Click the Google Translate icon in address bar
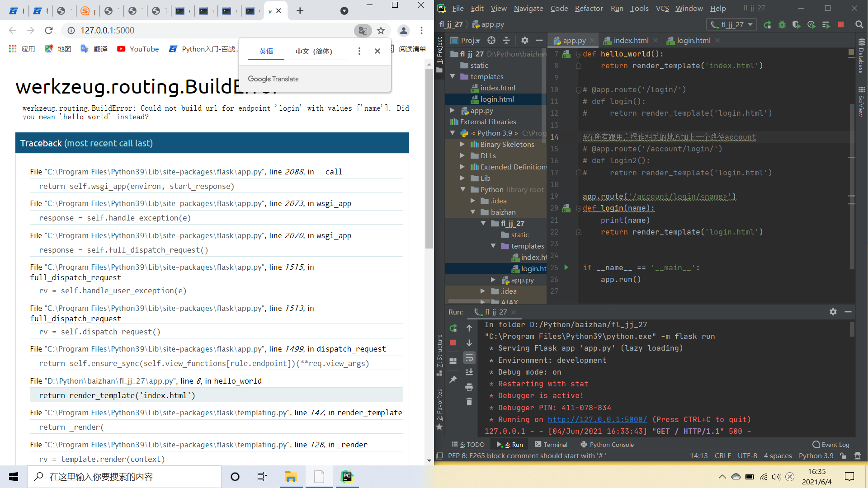 (x=363, y=31)
